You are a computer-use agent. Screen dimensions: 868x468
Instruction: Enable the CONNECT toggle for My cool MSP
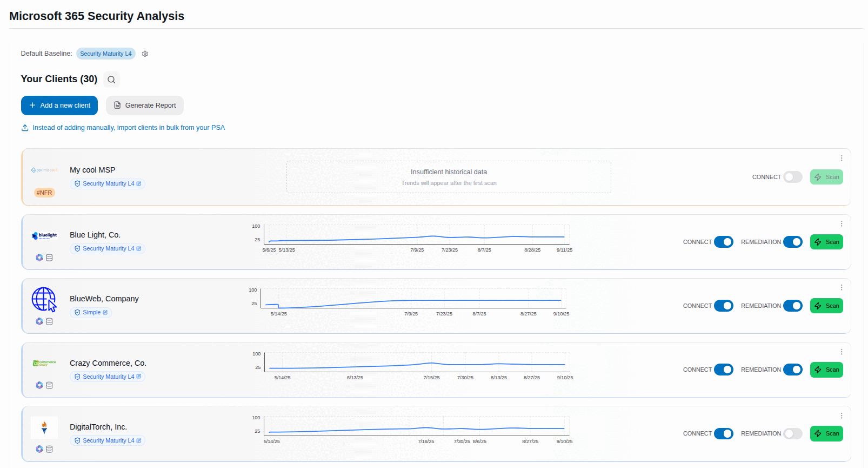coord(793,177)
